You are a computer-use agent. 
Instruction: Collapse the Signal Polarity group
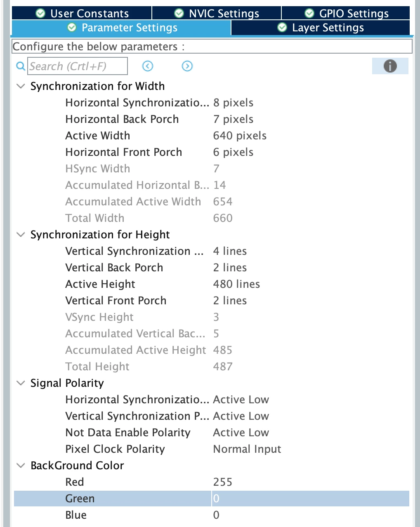[x=21, y=383]
